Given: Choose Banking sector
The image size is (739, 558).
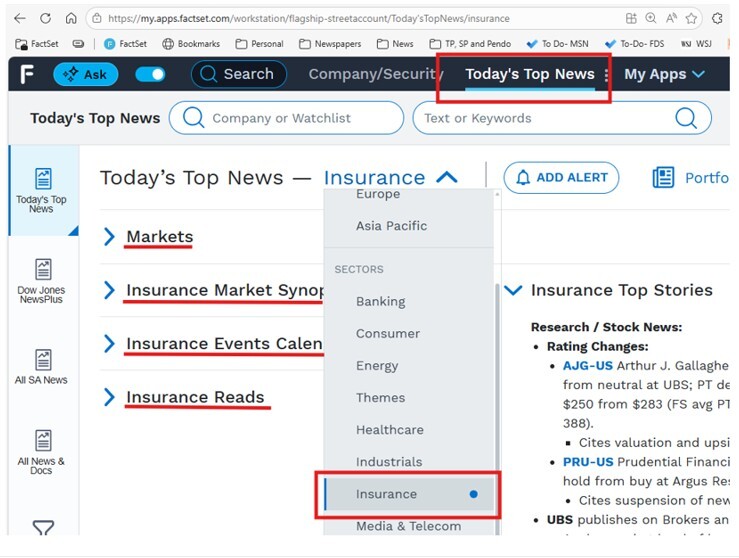Looking at the screenshot, I should tap(381, 302).
